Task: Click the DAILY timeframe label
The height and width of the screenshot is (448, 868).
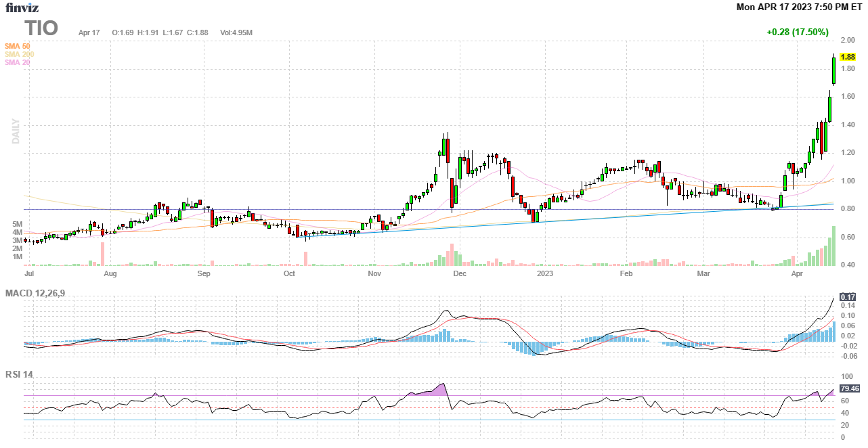Action: tap(15, 131)
